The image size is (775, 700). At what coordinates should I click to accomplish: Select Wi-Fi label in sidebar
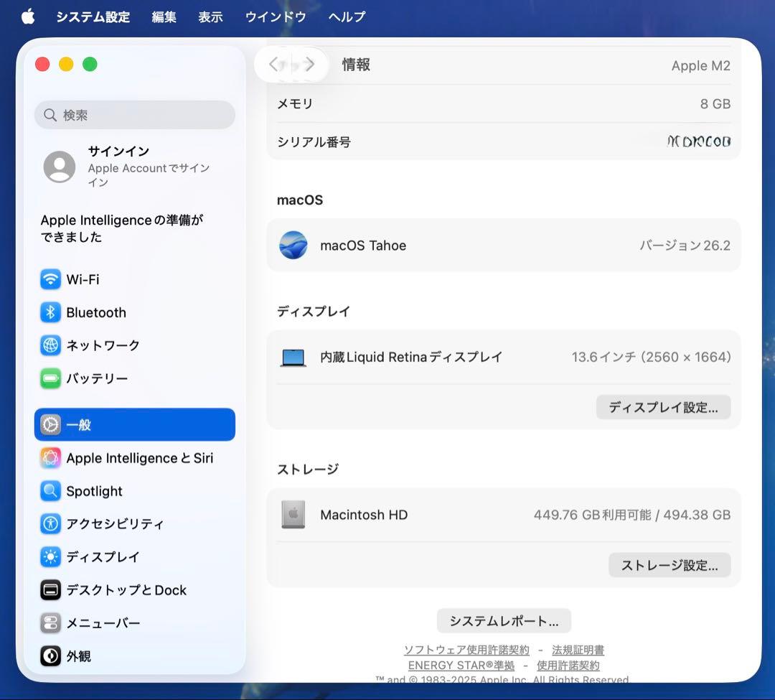click(83, 279)
